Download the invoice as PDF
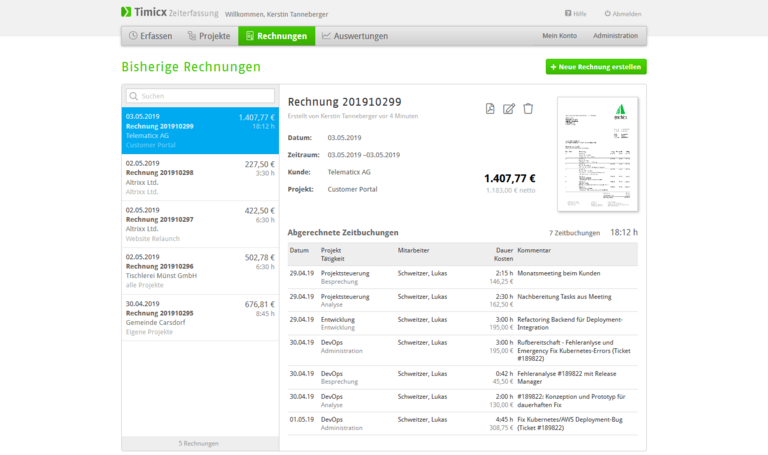Image resolution: width=768 pixels, height=455 pixels. tap(490, 109)
